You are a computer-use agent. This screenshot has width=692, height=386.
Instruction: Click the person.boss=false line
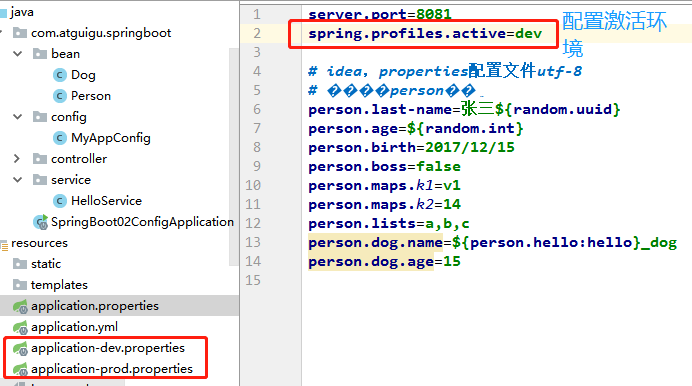coord(384,167)
